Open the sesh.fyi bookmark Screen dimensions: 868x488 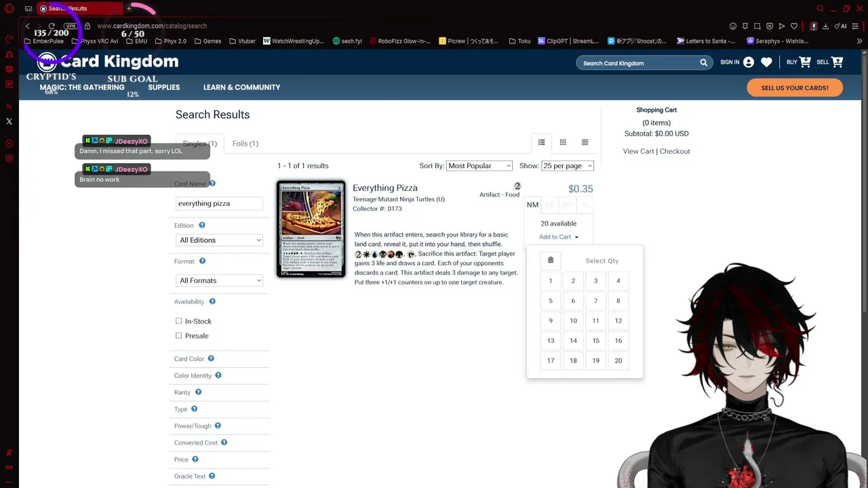click(347, 41)
